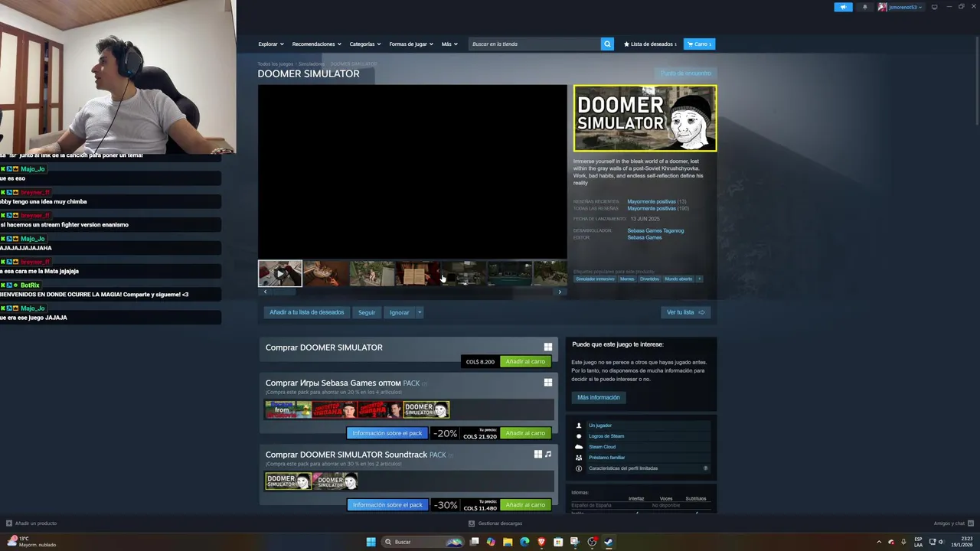This screenshot has width=980, height=551.
Task: Add the Sebasa Games pack to cart
Action: click(525, 433)
